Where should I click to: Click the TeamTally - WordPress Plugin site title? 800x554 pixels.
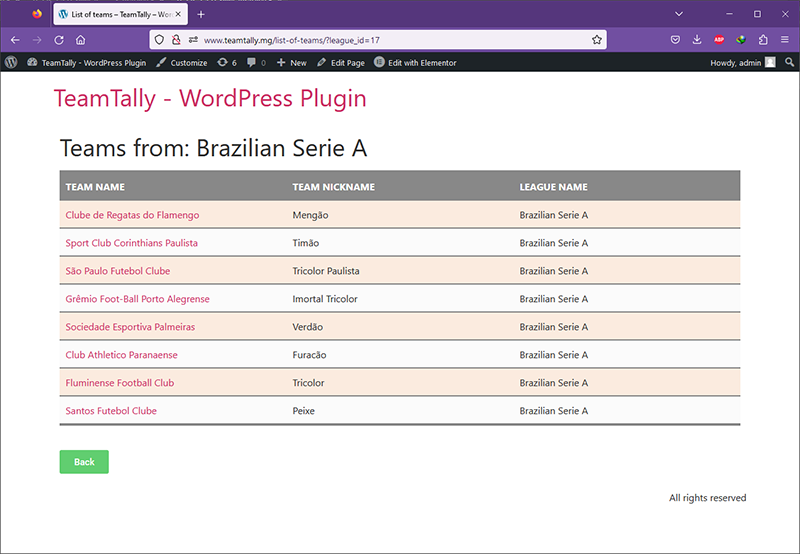[210, 98]
